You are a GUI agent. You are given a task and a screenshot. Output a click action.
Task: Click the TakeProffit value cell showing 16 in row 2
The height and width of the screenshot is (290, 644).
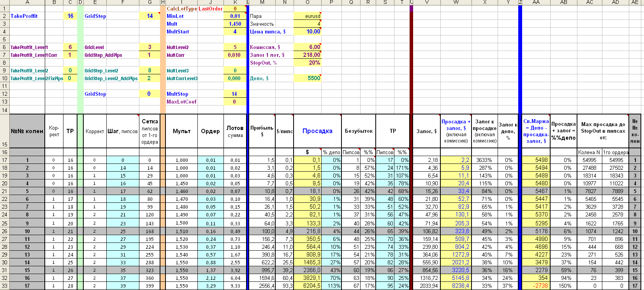[70, 16]
